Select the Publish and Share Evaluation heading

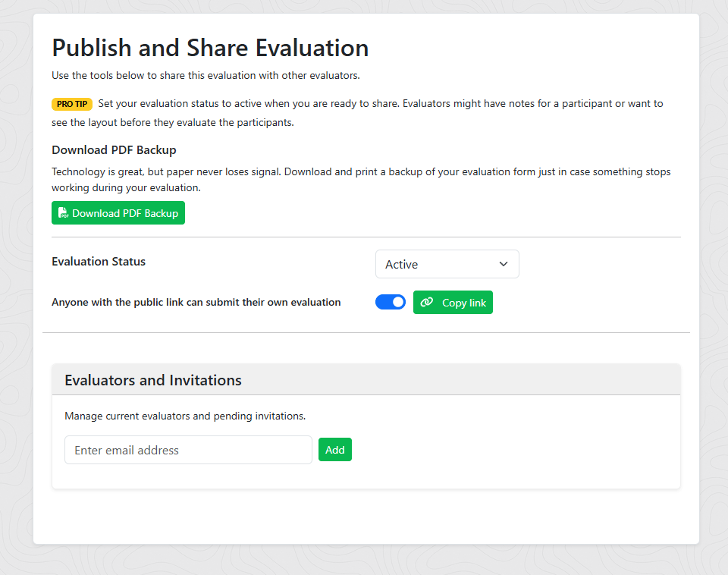coord(209,47)
